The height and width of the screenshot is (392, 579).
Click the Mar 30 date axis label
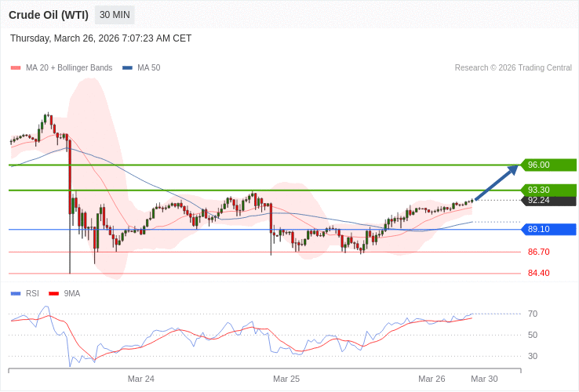pyautogui.click(x=484, y=379)
